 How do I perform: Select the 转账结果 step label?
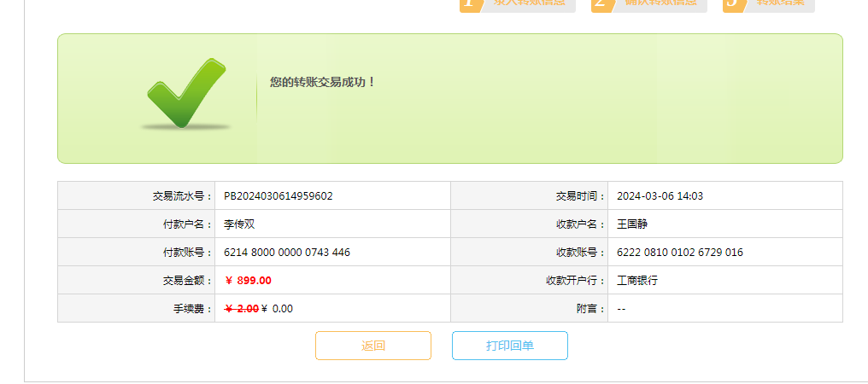[x=780, y=3]
